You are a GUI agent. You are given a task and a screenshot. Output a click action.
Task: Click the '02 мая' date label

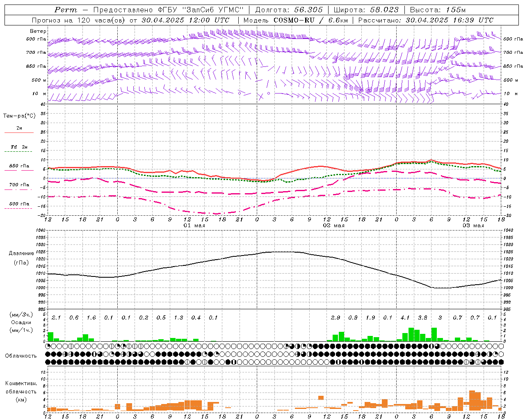[333, 226]
